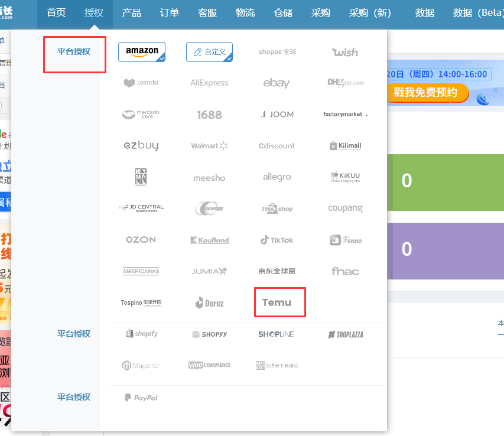Image resolution: width=504 pixels, height=436 pixels.
Task: Go to the 首页 home tab
Action: [56, 13]
